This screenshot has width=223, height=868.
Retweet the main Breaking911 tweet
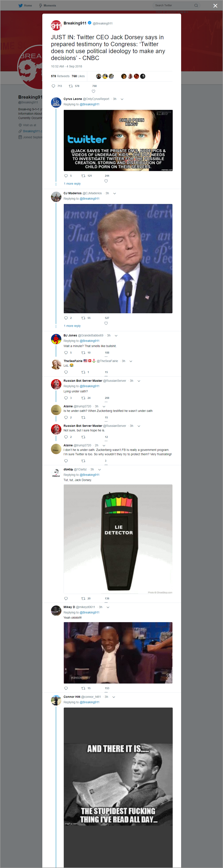pos(71,86)
